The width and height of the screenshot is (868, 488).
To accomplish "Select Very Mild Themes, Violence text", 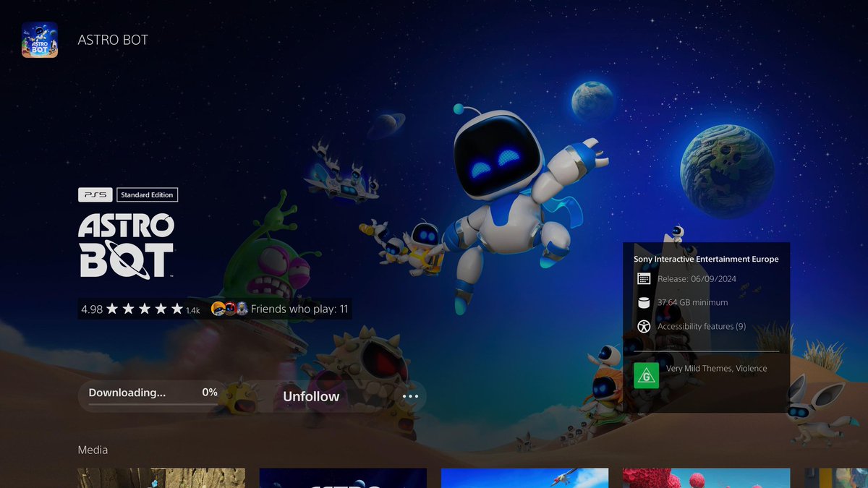I will click(x=717, y=369).
